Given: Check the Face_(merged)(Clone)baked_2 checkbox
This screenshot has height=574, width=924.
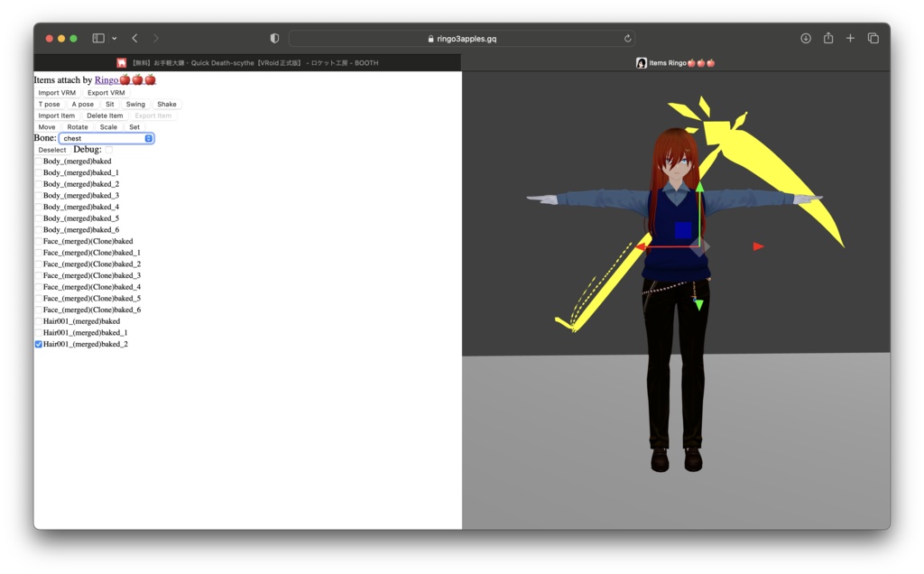Looking at the screenshot, I should 38,264.
